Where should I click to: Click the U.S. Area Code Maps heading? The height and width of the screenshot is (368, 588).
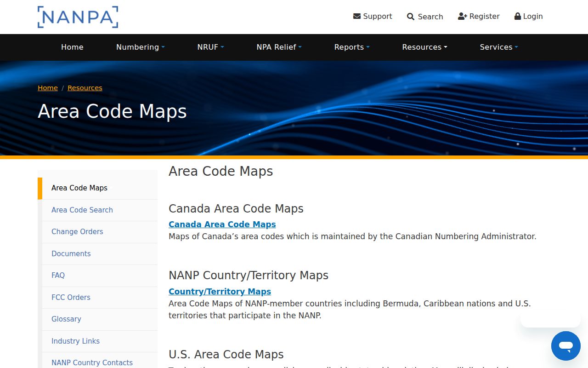(x=226, y=355)
